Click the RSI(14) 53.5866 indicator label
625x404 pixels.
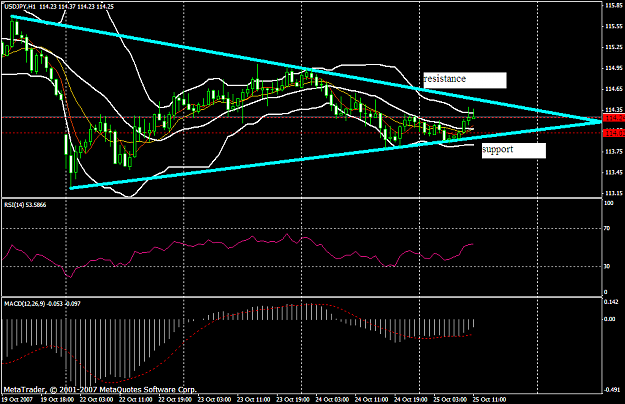[25, 205]
